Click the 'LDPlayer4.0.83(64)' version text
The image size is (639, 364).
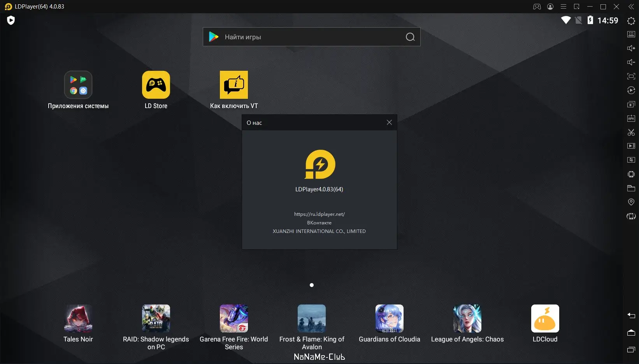tap(319, 189)
